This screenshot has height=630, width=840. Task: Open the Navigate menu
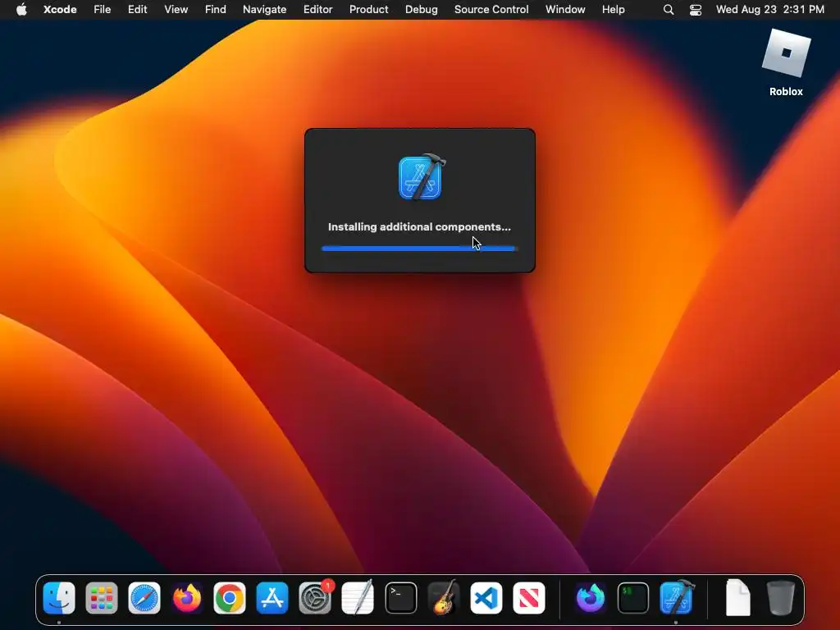[265, 9]
